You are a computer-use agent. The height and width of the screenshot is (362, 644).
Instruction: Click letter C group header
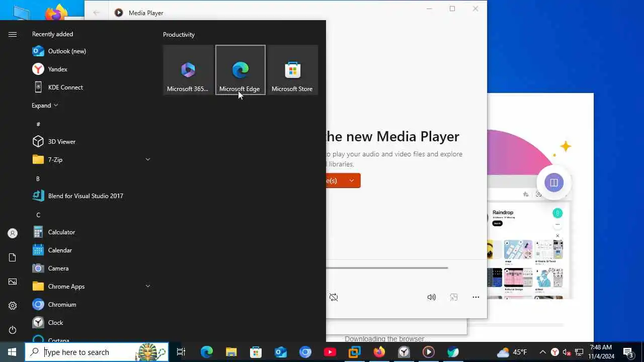[x=38, y=215]
